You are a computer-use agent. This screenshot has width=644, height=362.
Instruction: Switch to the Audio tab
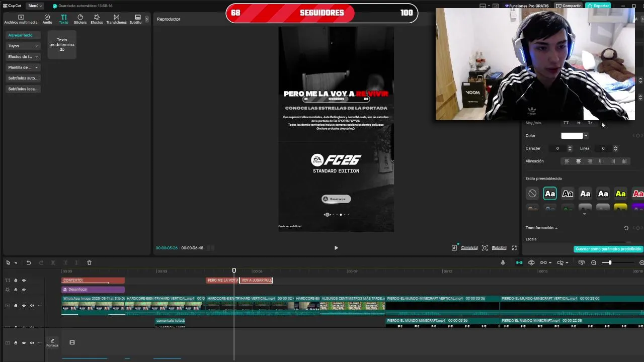coord(47,20)
